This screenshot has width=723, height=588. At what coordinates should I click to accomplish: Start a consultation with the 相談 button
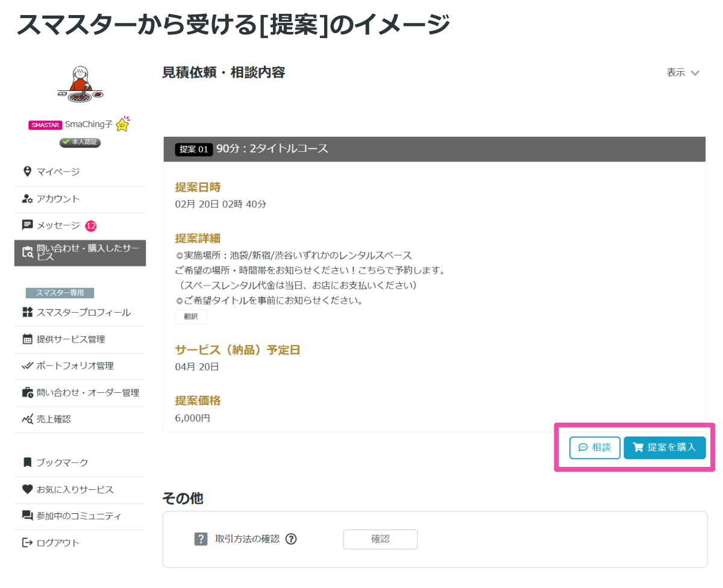pyautogui.click(x=595, y=448)
